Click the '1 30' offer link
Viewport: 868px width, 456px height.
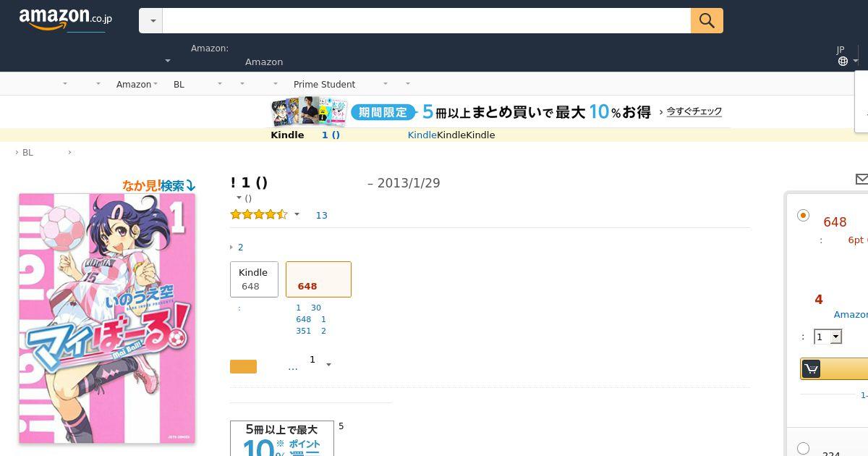click(x=308, y=308)
